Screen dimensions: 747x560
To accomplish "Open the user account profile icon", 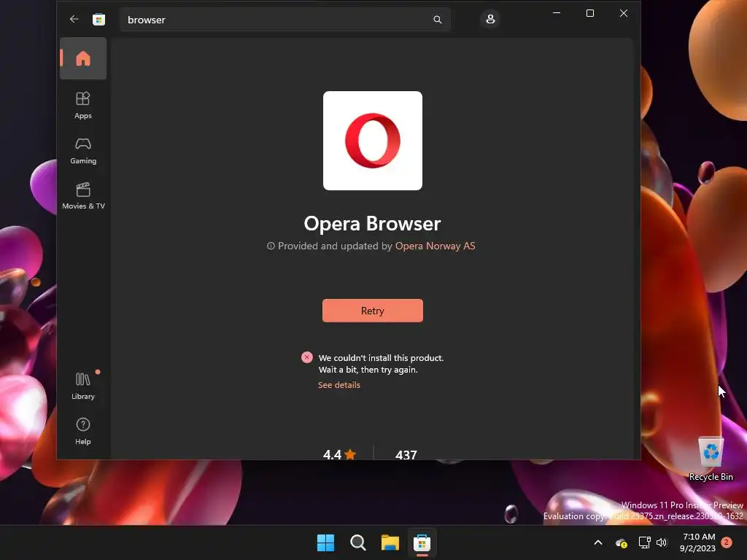I will (490, 19).
